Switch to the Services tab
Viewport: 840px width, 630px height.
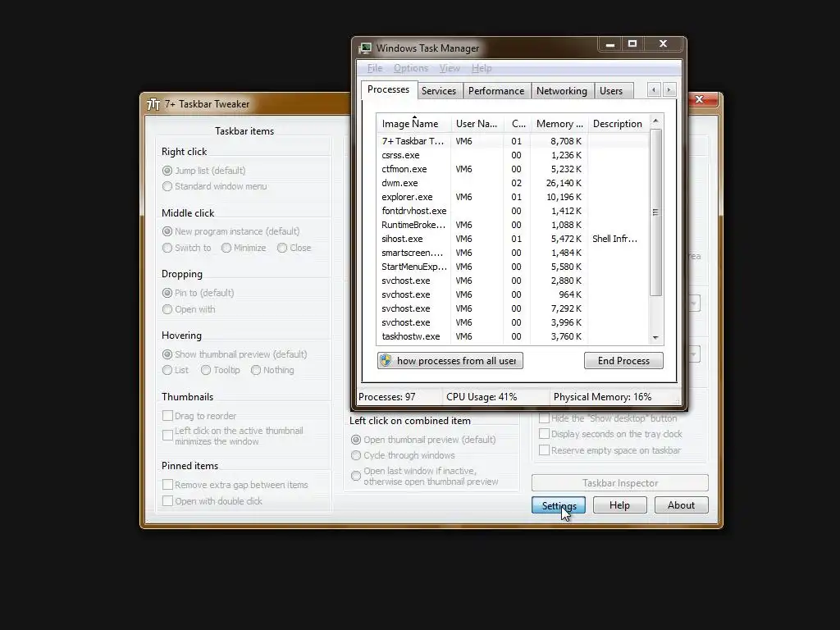click(x=439, y=90)
